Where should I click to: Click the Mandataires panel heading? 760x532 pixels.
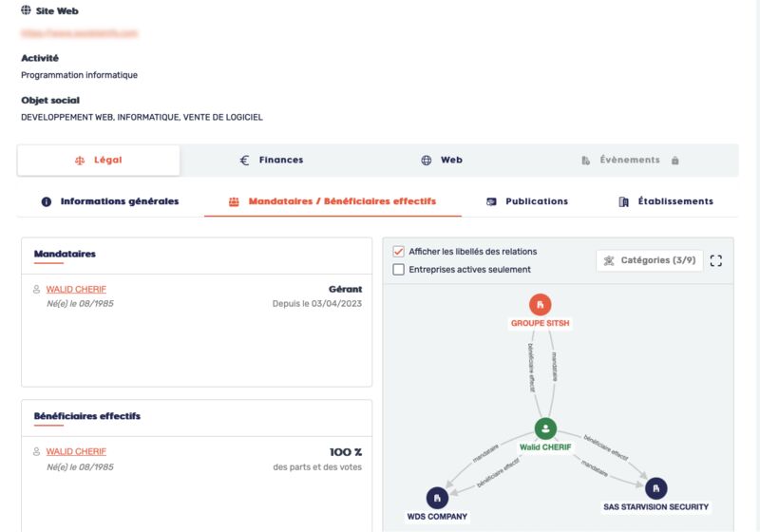[65, 254]
